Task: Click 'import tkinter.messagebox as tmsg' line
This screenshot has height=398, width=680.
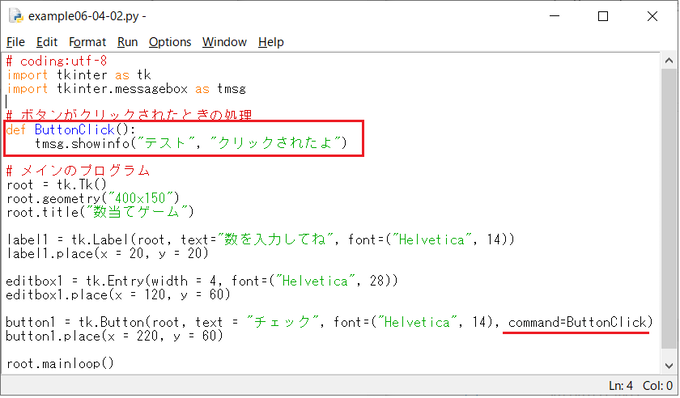Action: pos(126,89)
